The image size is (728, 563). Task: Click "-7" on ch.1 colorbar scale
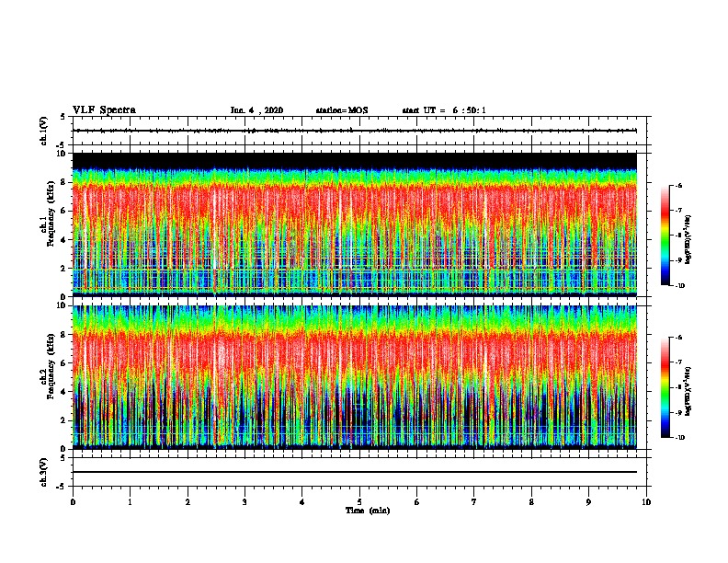point(678,211)
